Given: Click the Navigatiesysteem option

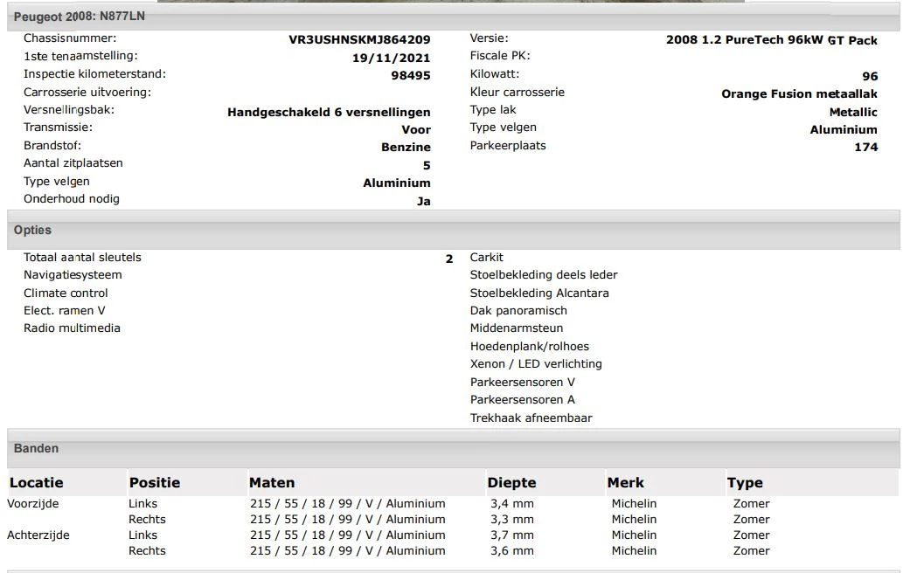Looking at the screenshot, I should 73,275.
